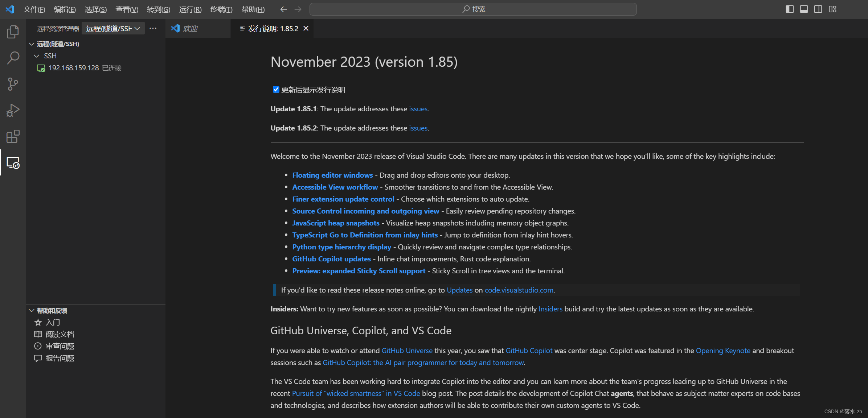Uncheck 更新后显示发行说明 checkbox
The image size is (868, 418).
click(x=276, y=90)
